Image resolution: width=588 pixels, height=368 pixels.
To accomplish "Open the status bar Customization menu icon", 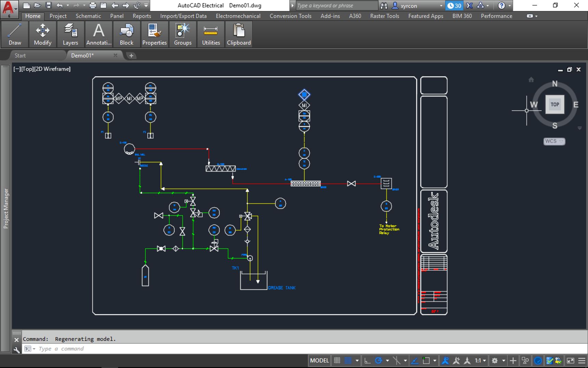I will (x=582, y=360).
